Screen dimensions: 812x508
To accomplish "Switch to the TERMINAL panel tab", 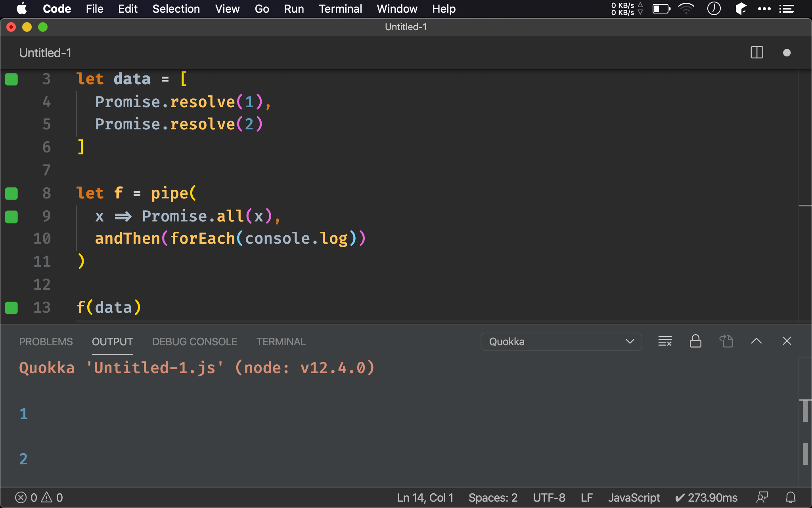I will [281, 342].
